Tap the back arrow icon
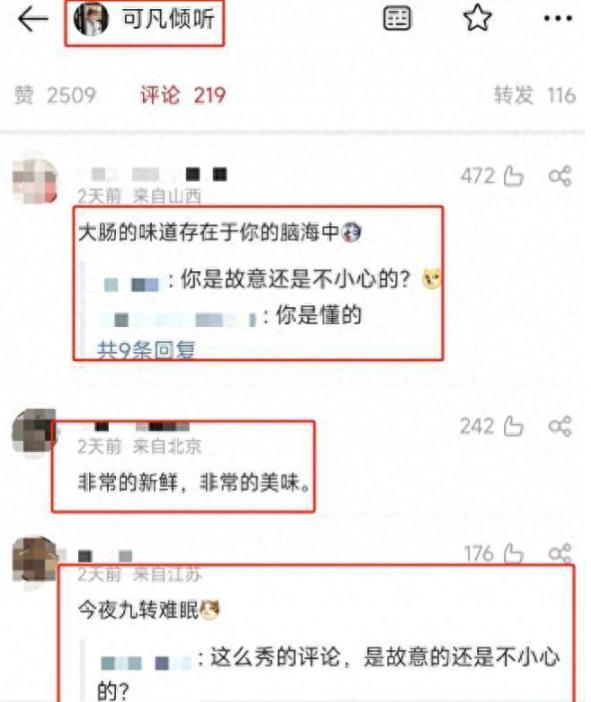 pyautogui.click(x=33, y=19)
